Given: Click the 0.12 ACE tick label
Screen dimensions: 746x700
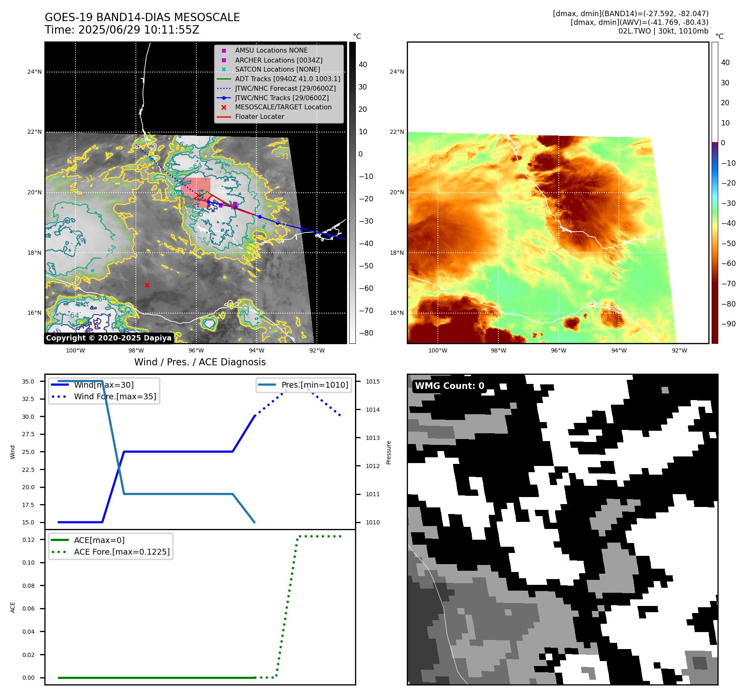Looking at the screenshot, I should 29,540.
